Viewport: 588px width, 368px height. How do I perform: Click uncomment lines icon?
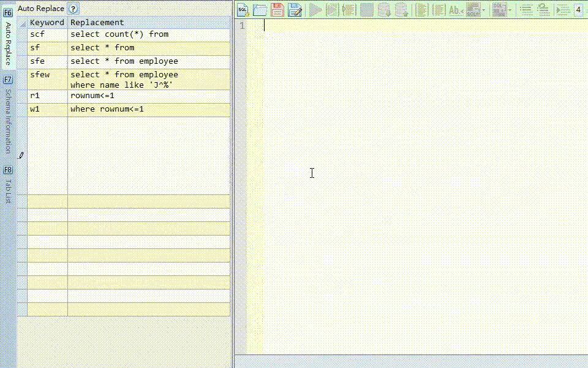click(x=543, y=10)
